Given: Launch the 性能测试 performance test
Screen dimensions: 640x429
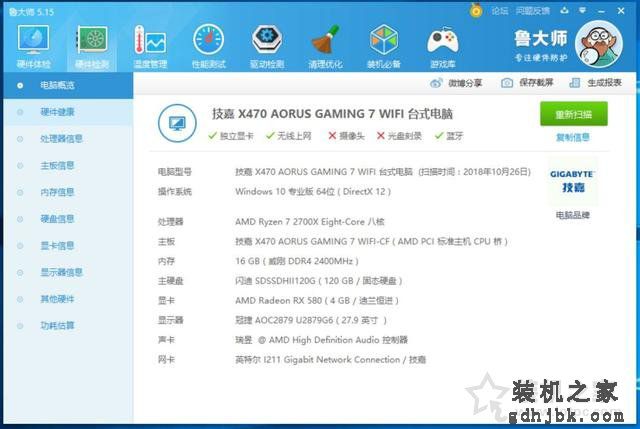Looking at the screenshot, I should [x=209, y=47].
